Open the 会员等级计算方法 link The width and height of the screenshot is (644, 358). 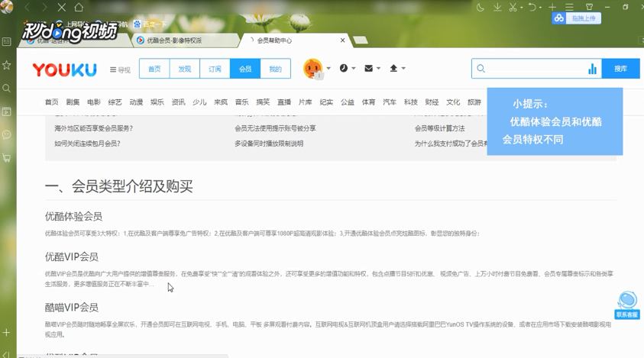pyautogui.click(x=440, y=128)
